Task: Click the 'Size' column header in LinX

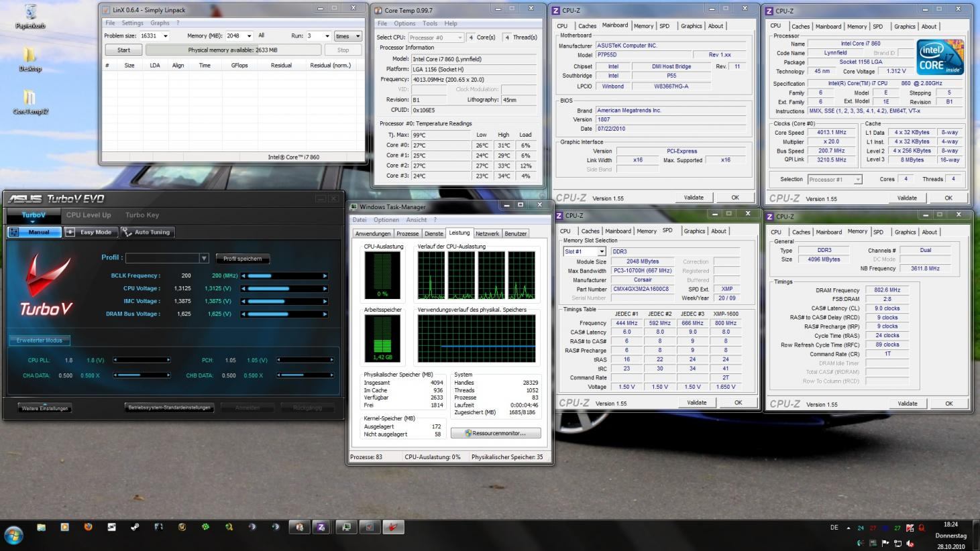Action: (129, 65)
